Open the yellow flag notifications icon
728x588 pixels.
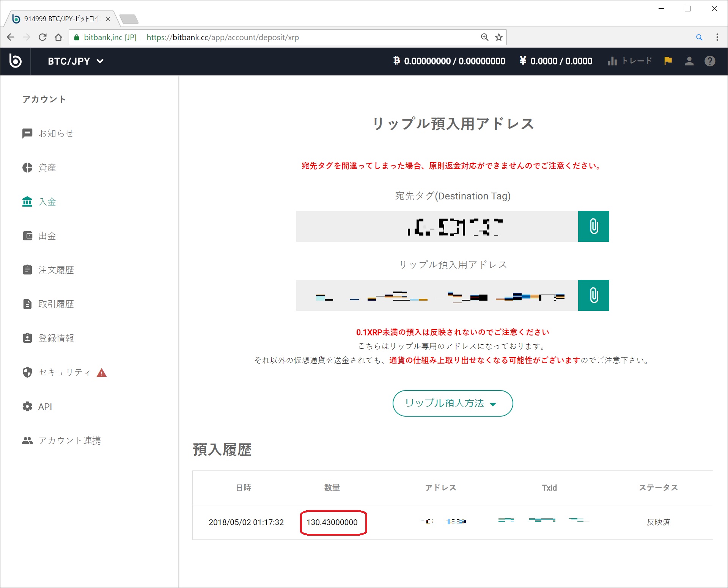click(668, 61)
